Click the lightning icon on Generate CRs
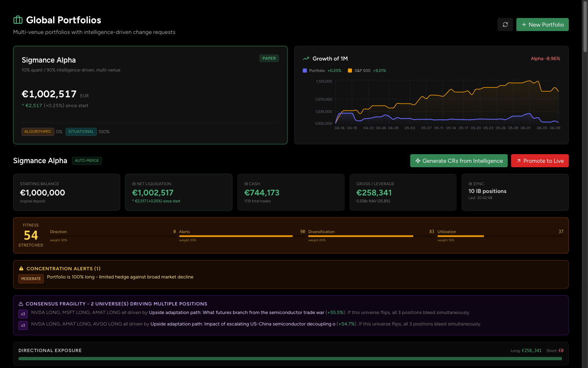The height and width of the screenshot is (368, 588). 418,161
